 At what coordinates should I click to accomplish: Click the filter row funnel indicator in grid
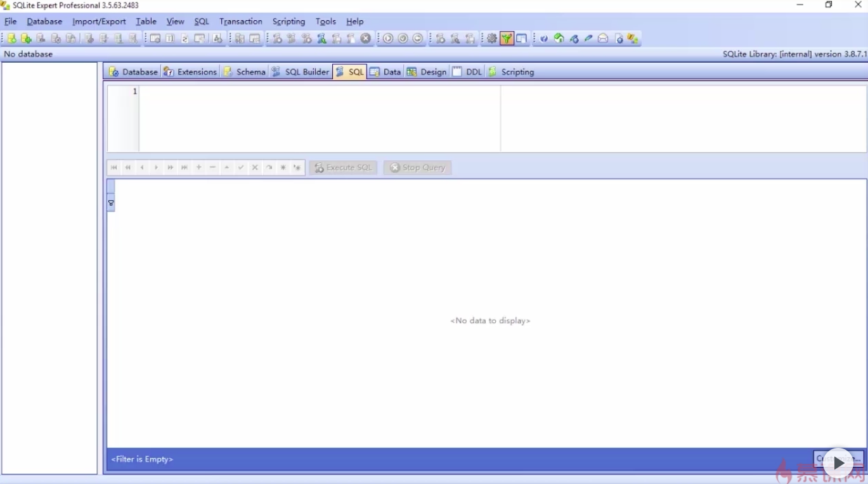111,203
